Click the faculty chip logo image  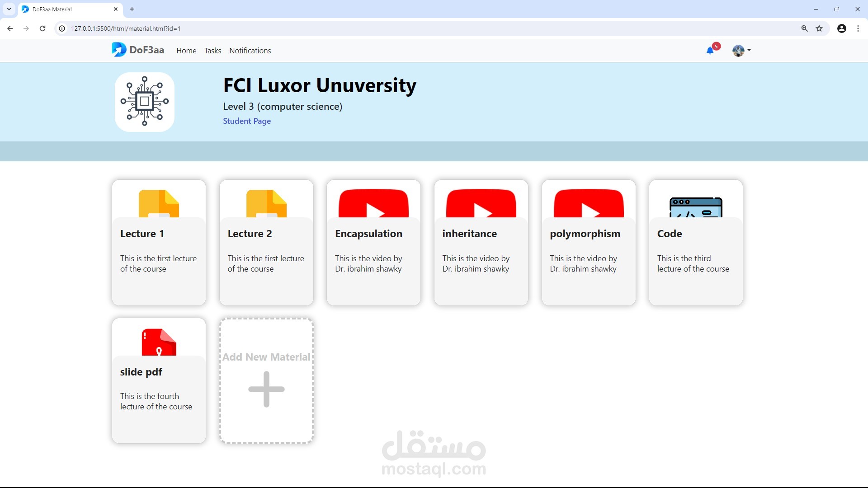pos(145,102)
